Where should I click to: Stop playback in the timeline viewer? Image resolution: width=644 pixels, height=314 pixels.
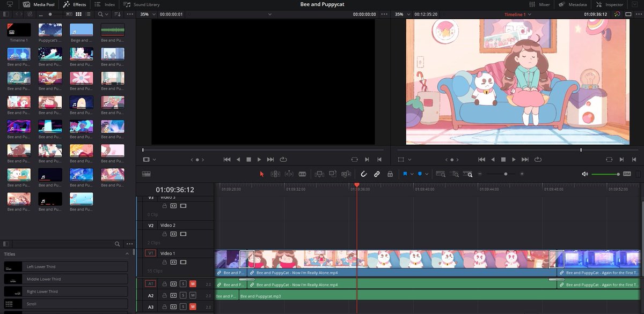pyautogui.click(x=503, y=159)
